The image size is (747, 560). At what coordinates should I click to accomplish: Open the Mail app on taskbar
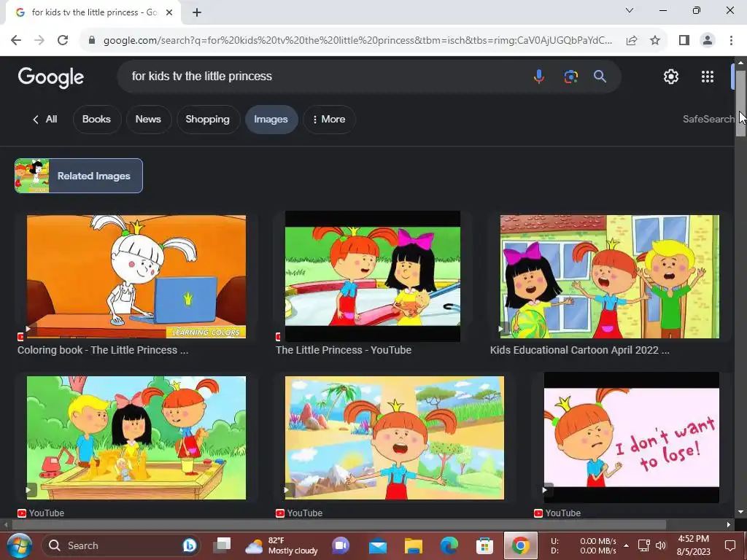coord(378,545)
